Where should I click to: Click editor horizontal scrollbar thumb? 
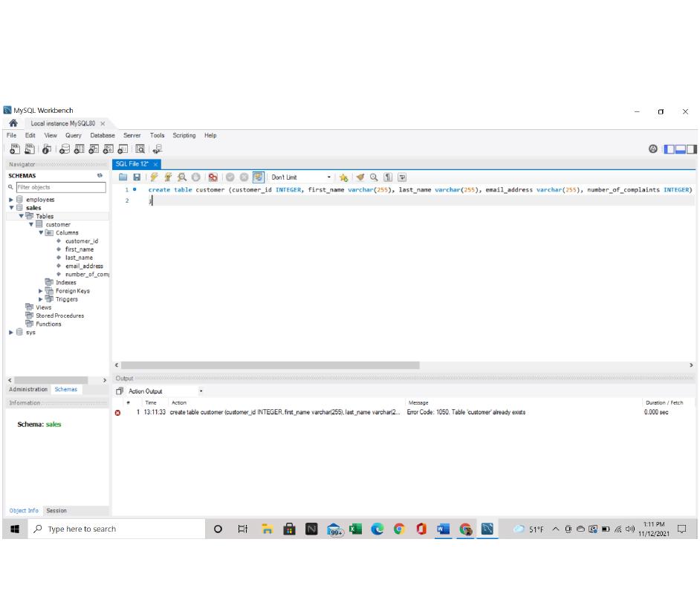(270, 365)
